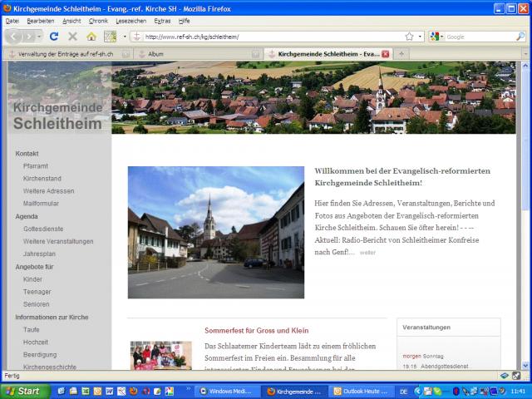Click the Sommerfest für Gross und Klein headline

pos(256,330)
